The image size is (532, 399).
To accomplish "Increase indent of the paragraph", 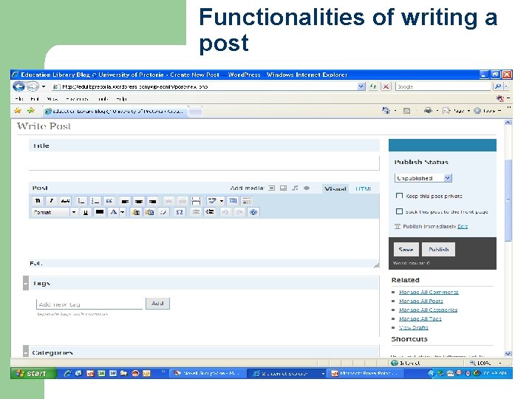I will tap(210, 212).
